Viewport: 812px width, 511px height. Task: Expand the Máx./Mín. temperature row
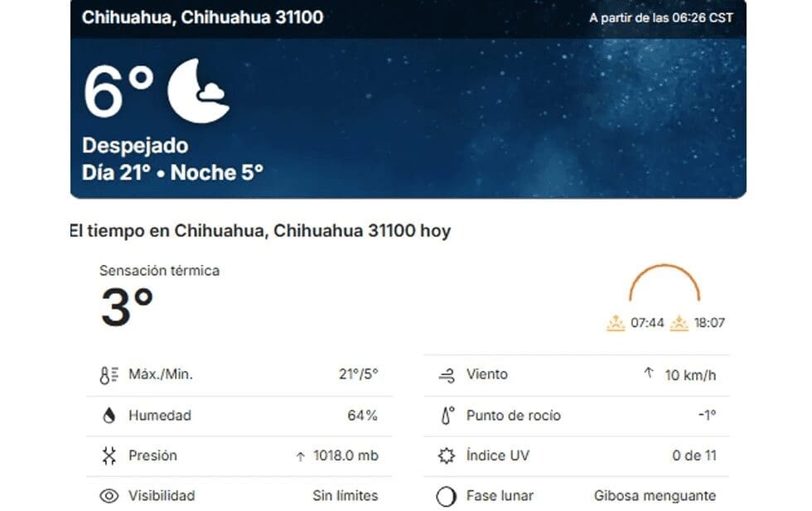click(x=240, y=374)
